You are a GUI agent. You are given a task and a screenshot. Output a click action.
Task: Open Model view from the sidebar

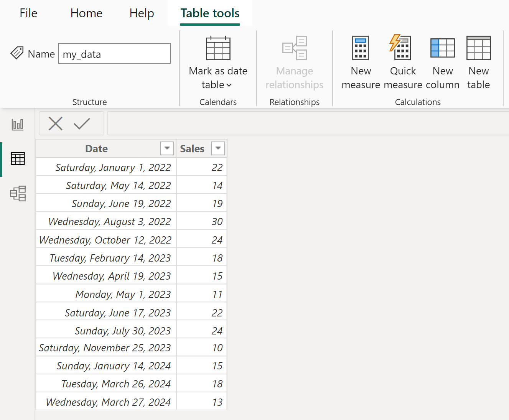[x=18, y=194]
